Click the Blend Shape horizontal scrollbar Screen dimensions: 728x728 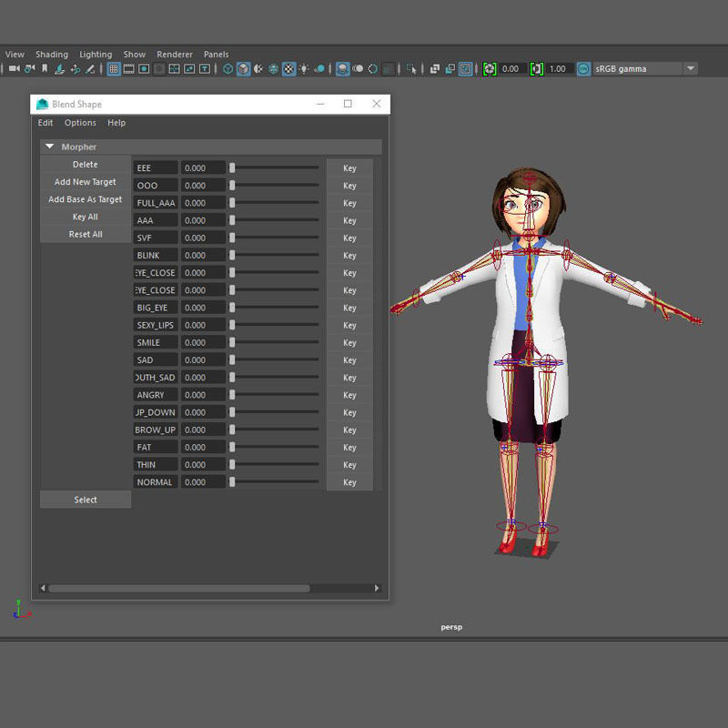[178, 588]
